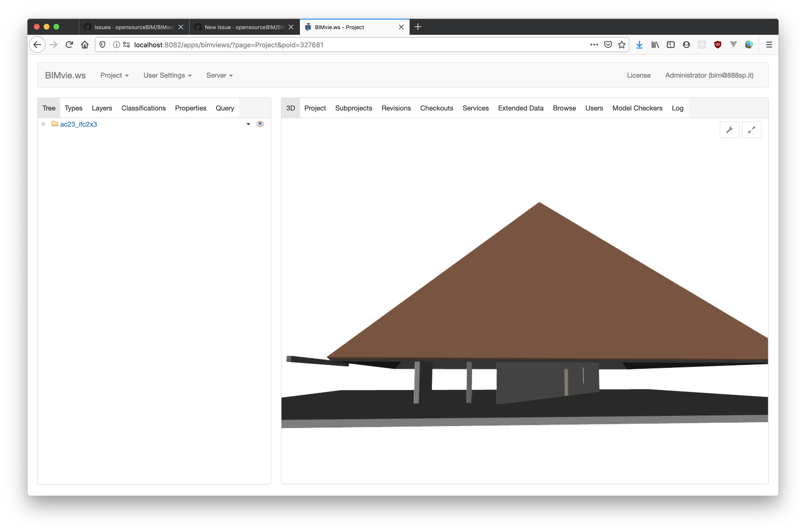The width and height of the screenshot is (806, 532).
Task: Click the fullscreen expand icon in 3D view
Action: [x=752, y=130]
